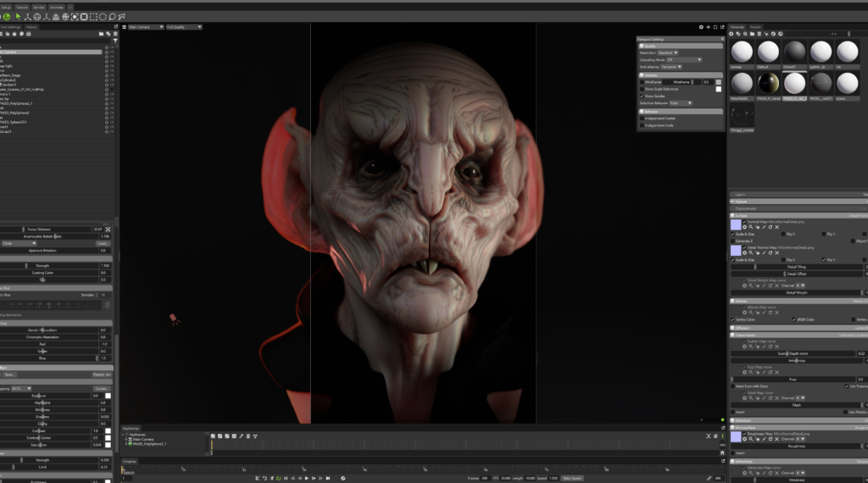The height and width of the screenshot is (483, 868).
Task: Click viewport hamburger menu icon
Action: point(125,26)
